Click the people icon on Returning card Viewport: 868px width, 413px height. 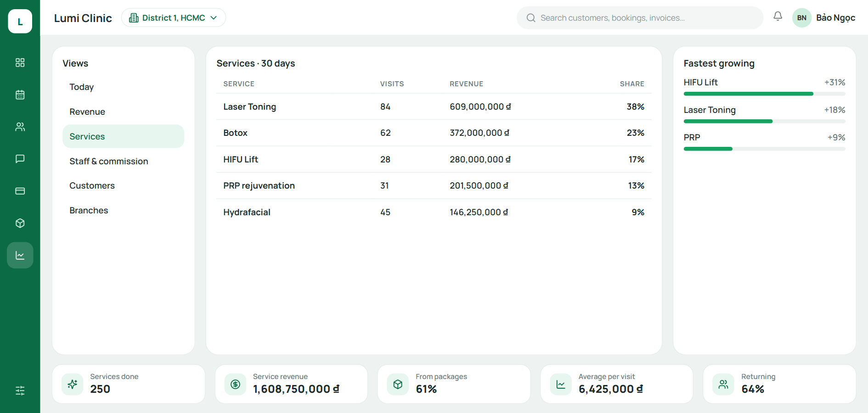(723, 384)
